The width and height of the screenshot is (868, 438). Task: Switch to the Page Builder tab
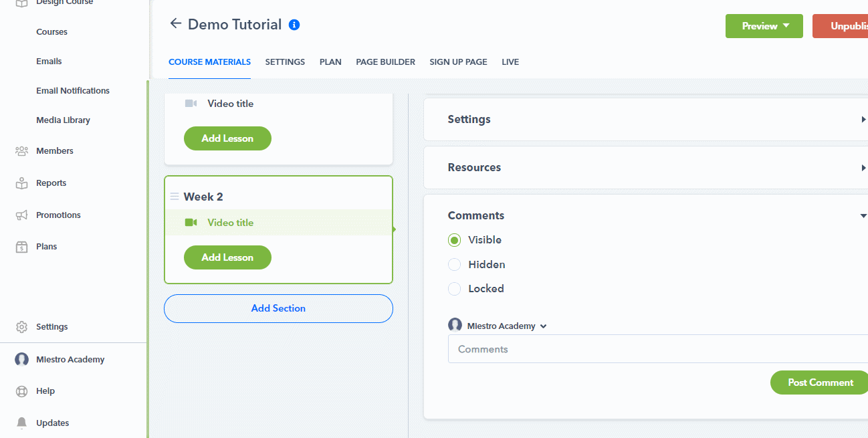click(385, 62)
